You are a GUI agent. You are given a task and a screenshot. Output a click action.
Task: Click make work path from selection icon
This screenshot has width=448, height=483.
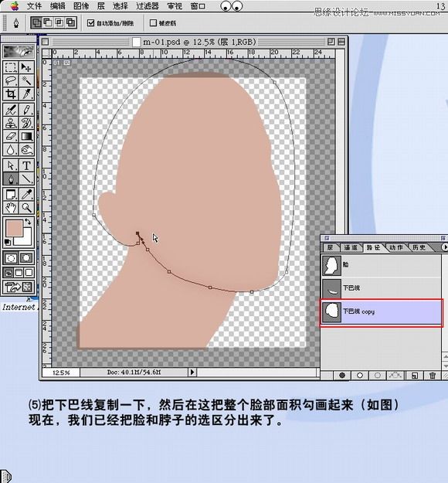395,375
